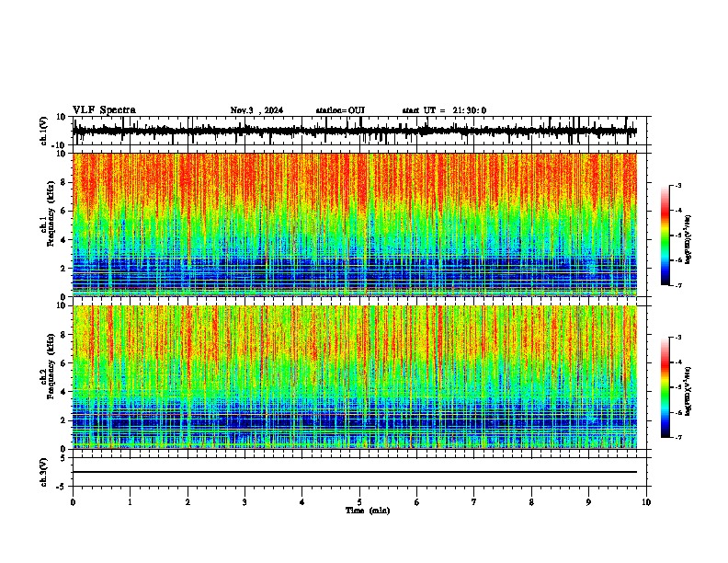Click the 4 kHz tick on ch.2 frequency axis
Viewport: 728px width, 563px height.
click(63, 392)
